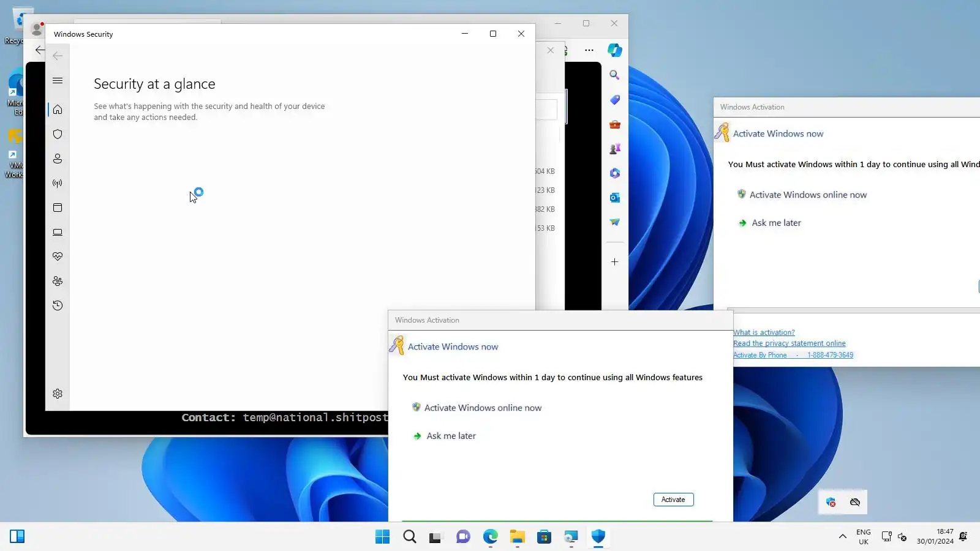980x551 pixels.
Task: Open Family options icon in Windows Security
Action: [58, 281]
